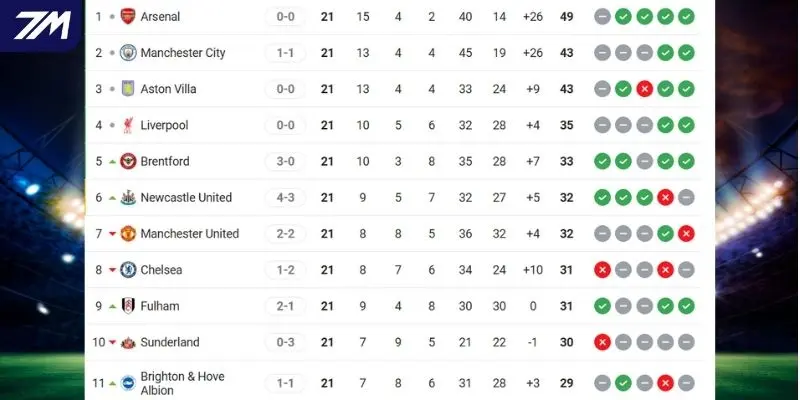This screenshot has height=400, width=800.
Task: Click the Newcastle United crest icon
Action: click(x=128, y=197)
